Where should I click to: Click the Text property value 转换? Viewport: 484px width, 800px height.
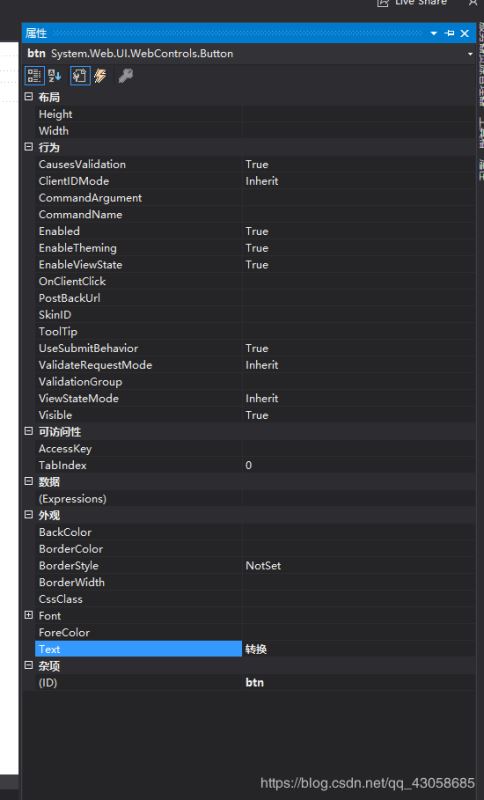point(256,649)
